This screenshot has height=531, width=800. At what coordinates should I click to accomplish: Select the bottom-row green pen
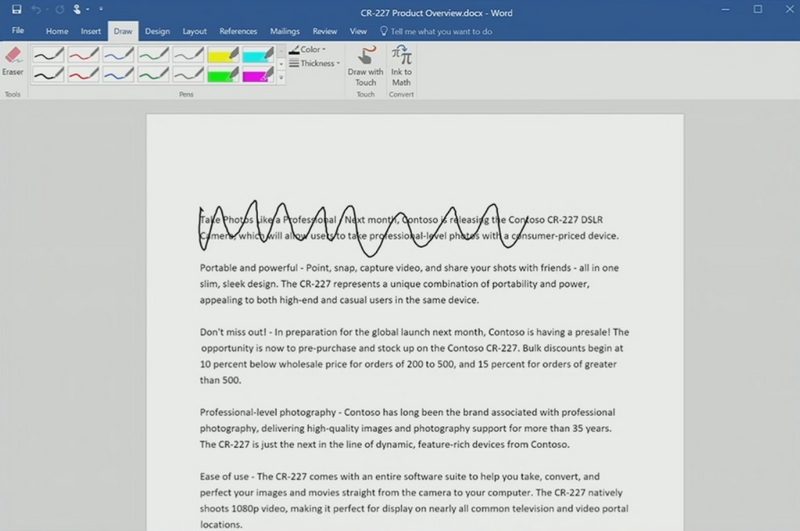pyautogui.click(x=153, y=74)
